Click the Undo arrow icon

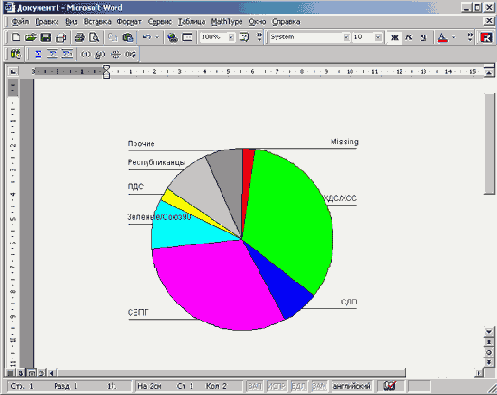pos(147,37)
